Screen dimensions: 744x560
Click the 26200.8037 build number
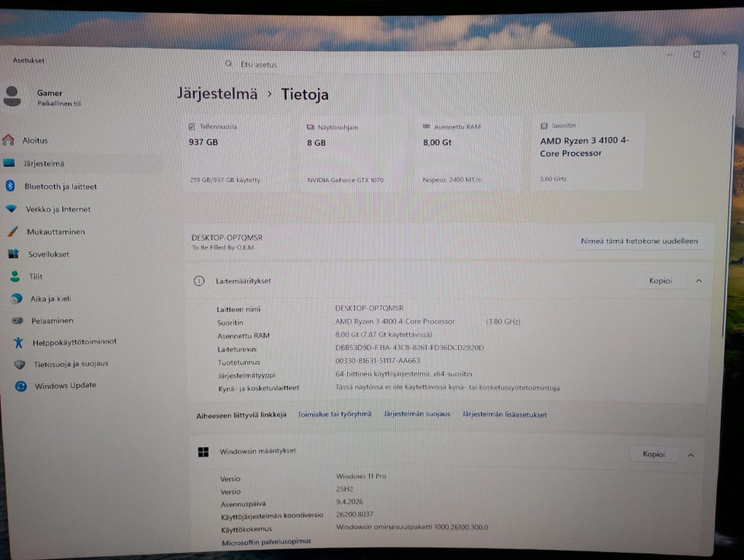click(354, 514)
